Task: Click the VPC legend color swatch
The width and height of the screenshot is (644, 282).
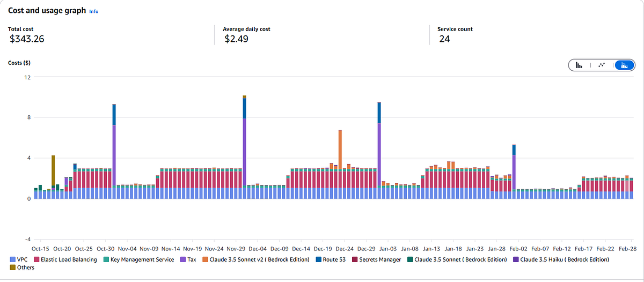Action: [x=13, y=259]
